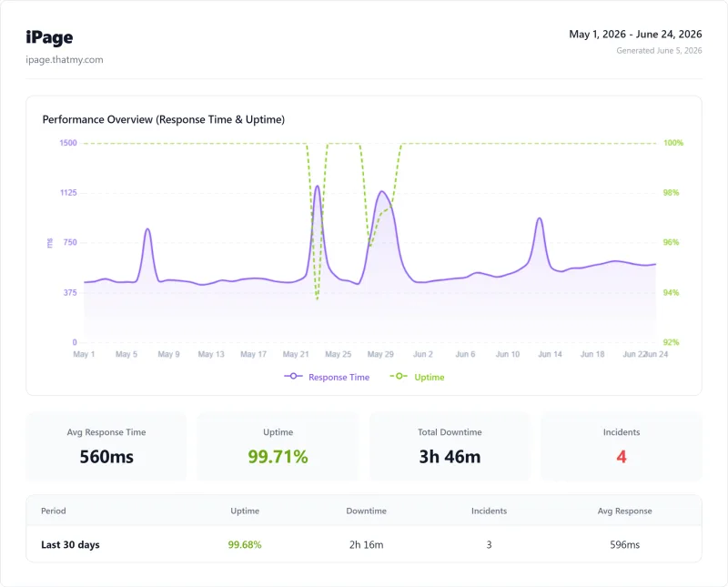Click the Avg Response Time card label
This screenshot has width=728, height=587.
(x=106, y=432)
